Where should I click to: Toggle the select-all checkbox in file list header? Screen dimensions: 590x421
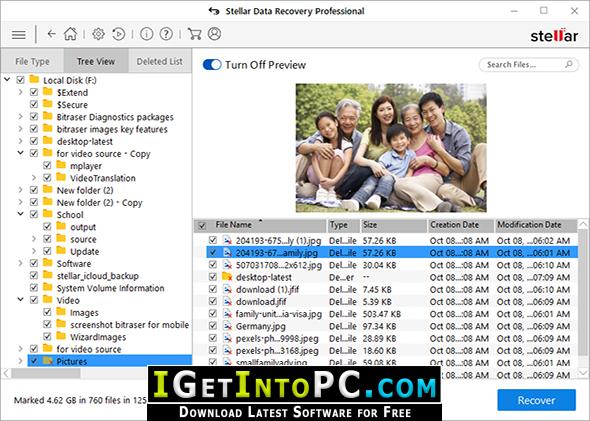pyautogui.click(x=202, y=226)
